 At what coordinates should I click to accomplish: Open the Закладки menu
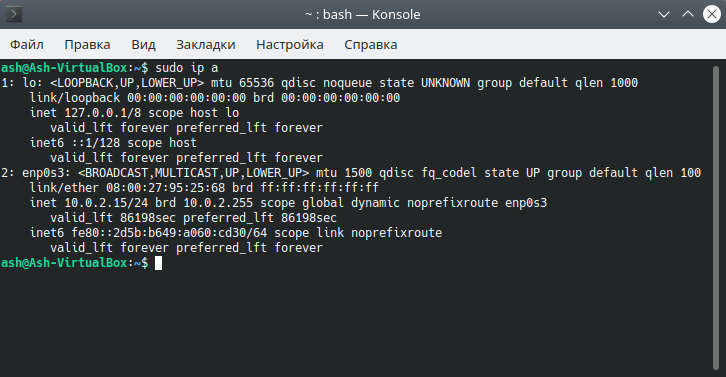tap(206, 44)
